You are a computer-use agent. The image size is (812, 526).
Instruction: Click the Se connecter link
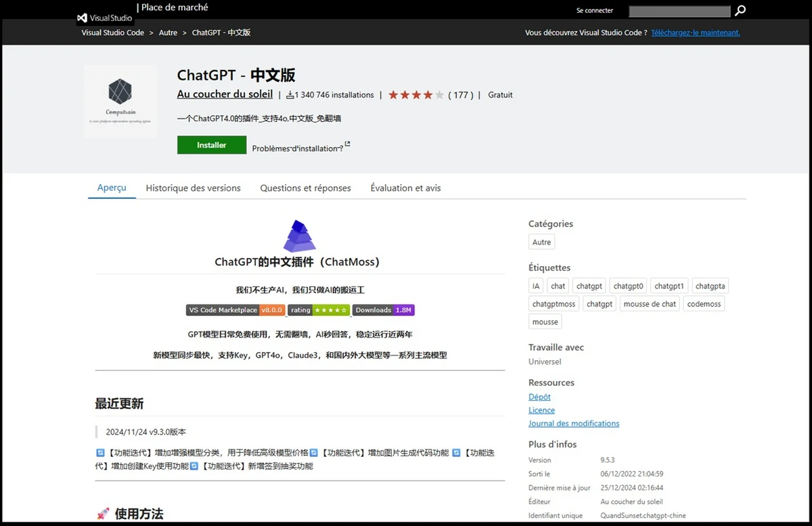(594, 11)
